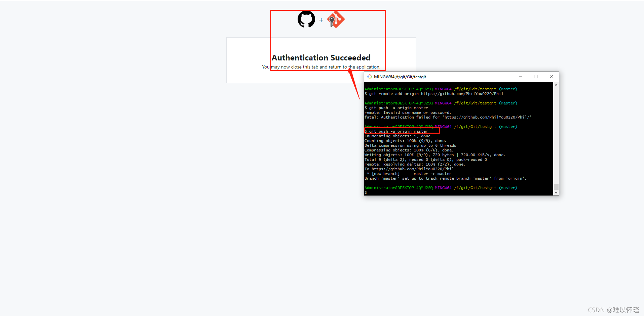Image resolution: width=644 pixels, height=316 pixels.
Task: Click "Compressing objects: 100% (6/6), done." line
Action: 409,150
